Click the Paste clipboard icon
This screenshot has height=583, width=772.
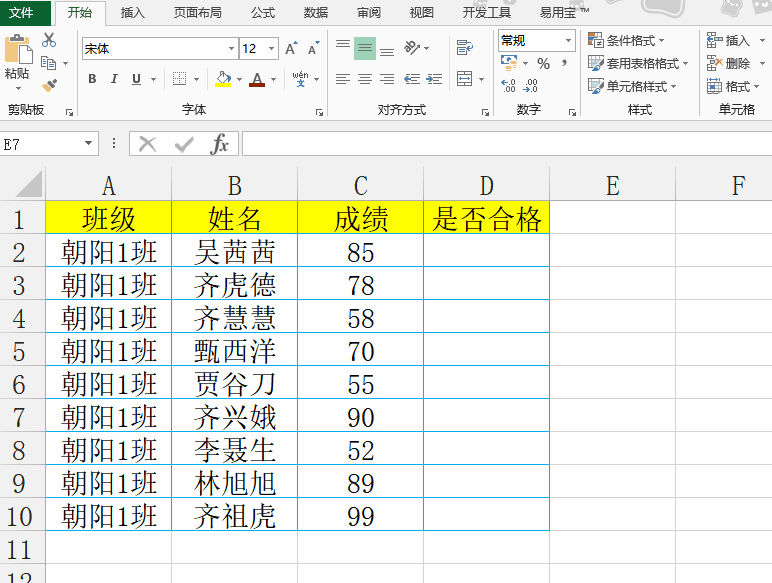[x=18, y=50]
